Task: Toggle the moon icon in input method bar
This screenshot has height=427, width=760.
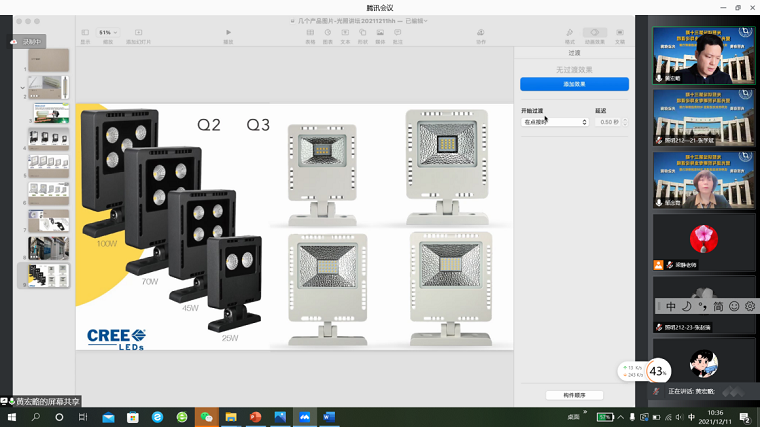Action: pyautogui.click(x=687, y=306)
